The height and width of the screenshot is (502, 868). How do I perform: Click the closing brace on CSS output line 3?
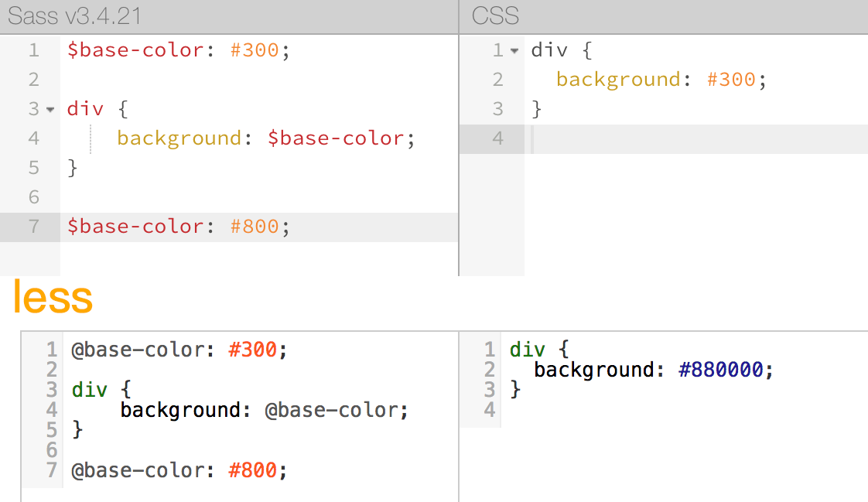pos(536,109)
